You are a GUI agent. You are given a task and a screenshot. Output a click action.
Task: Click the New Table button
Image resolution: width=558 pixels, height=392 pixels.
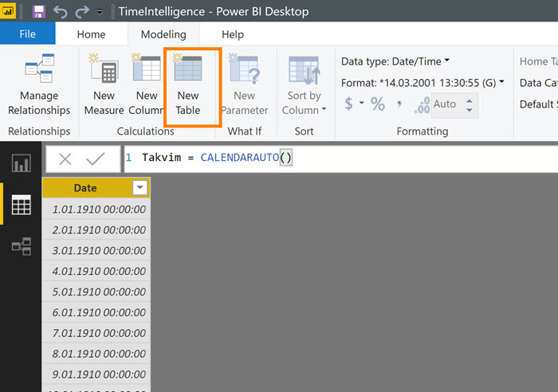coord(188,84)
